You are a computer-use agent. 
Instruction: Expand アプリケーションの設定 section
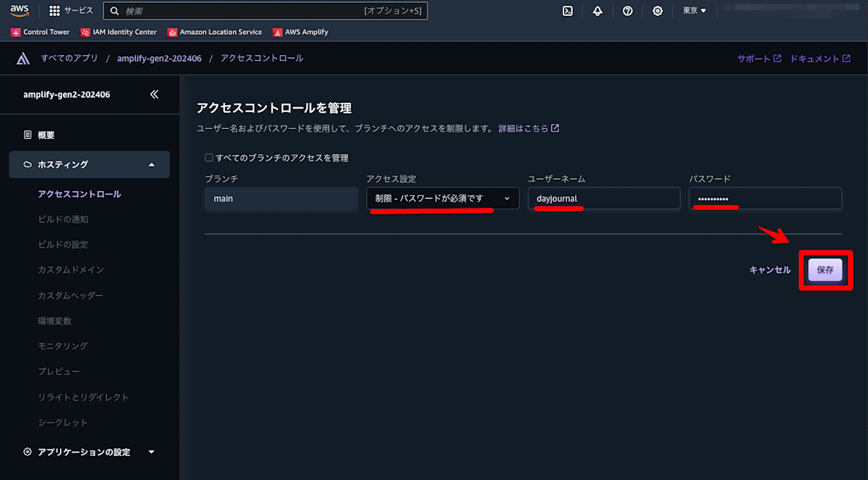point(89,452)
